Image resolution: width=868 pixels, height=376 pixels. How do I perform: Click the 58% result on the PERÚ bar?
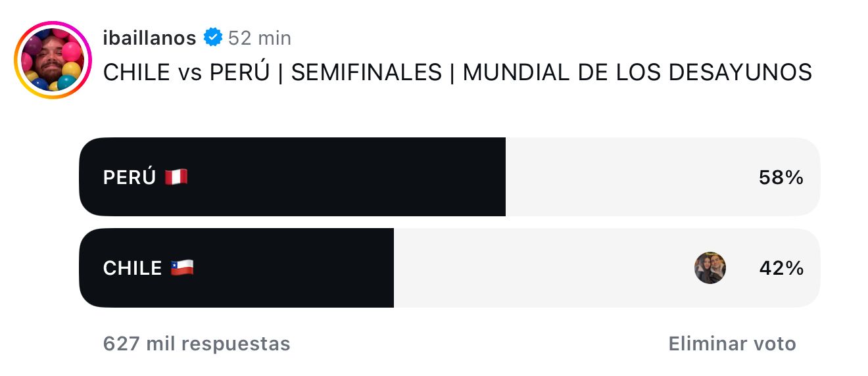781,177
